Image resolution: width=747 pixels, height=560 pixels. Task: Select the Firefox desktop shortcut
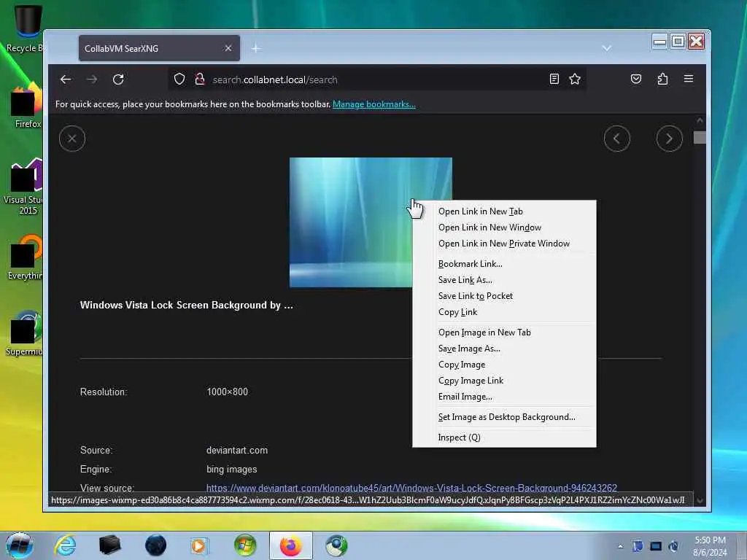pos(26,106)
